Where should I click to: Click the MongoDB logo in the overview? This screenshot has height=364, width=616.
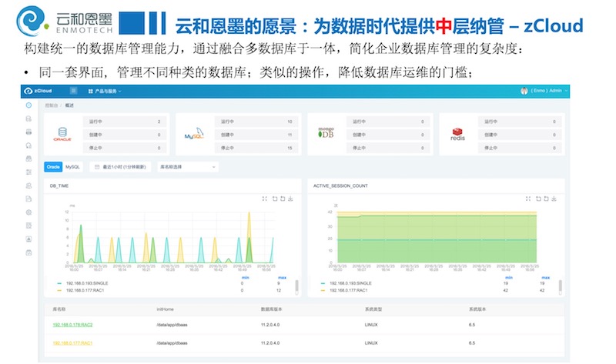(x=324, y=134)
